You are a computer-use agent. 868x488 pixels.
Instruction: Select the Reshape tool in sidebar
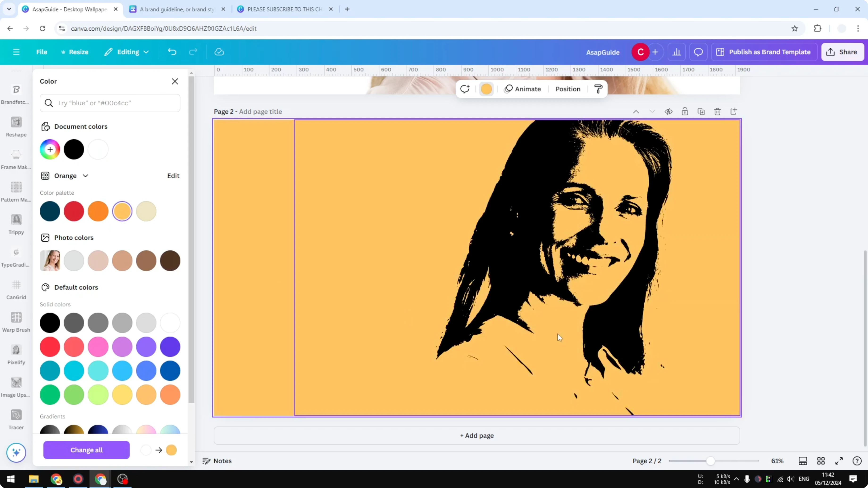[x=16, y=126]
